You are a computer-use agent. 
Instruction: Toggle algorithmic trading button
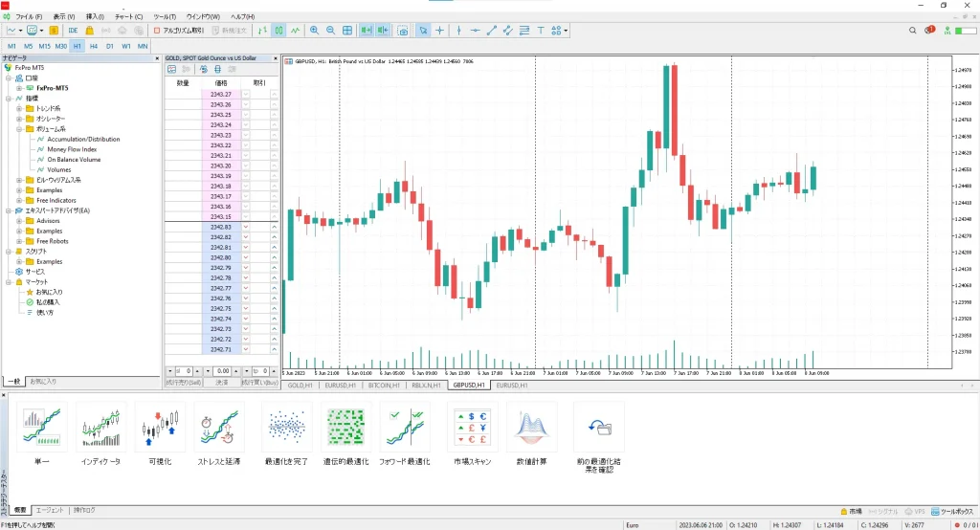(179, 30)
